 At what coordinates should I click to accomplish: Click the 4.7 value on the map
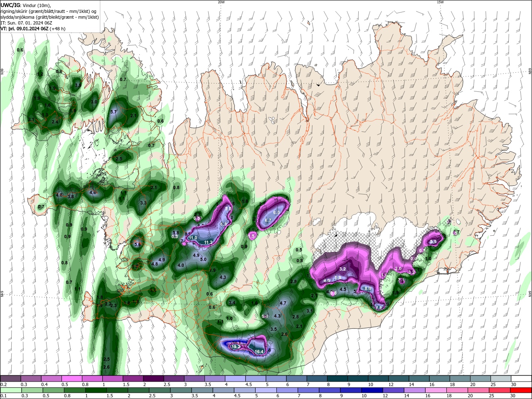pyautogui.click(x=283, y=303)
